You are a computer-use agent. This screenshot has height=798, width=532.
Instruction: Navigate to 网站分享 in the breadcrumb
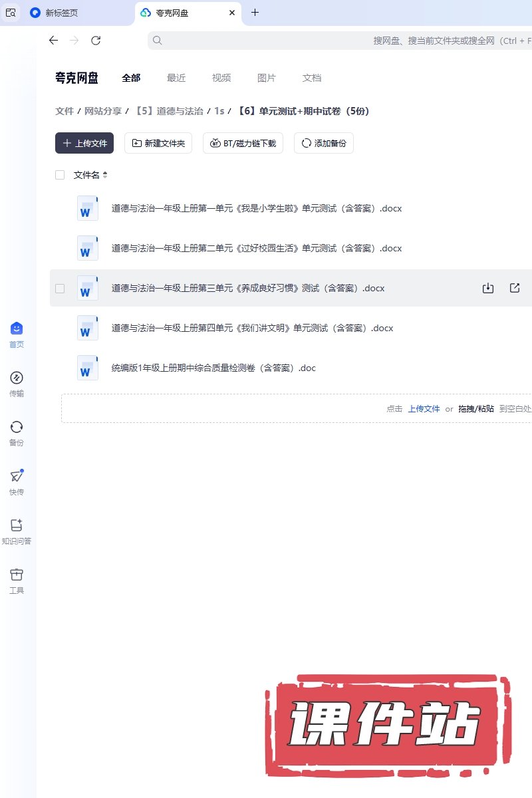103,111
